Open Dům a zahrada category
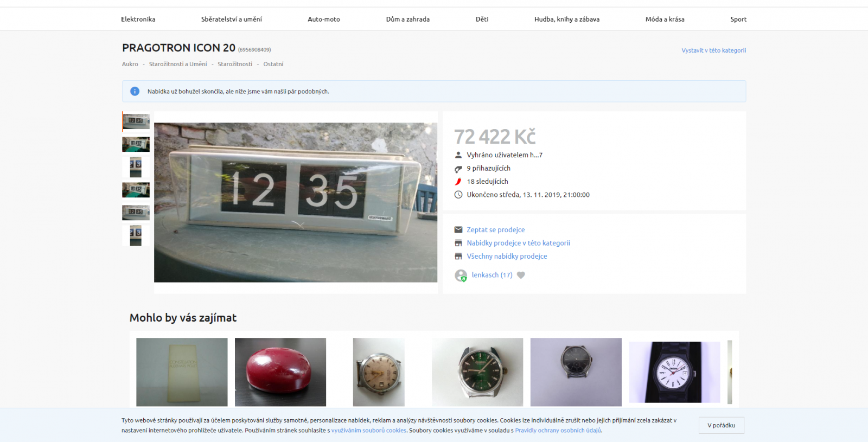Viewport: 868px width, 442px height. (407, 19)
